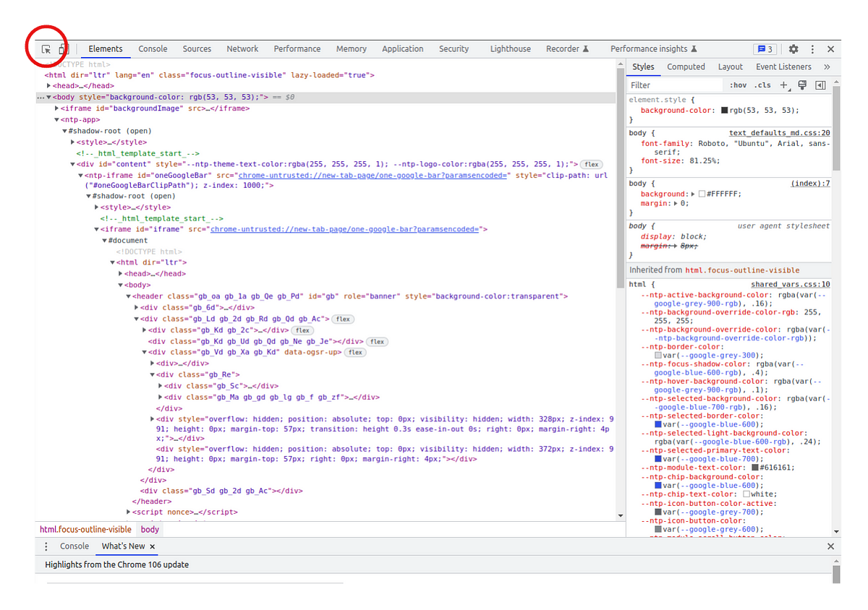868x610 pixels.
Task: Activate the inspect element picker icon
Action: click(x=46, y=49)
